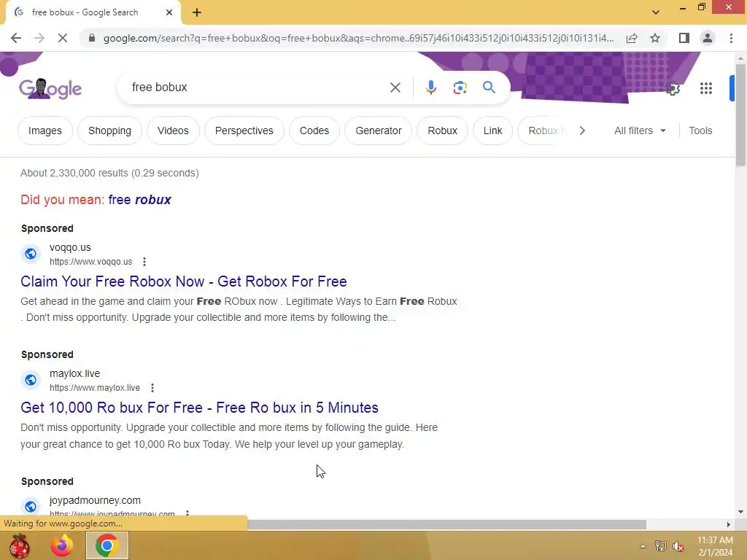
Task: Clear the search box text
Action: pyautogui.click(x=395, y=87)
